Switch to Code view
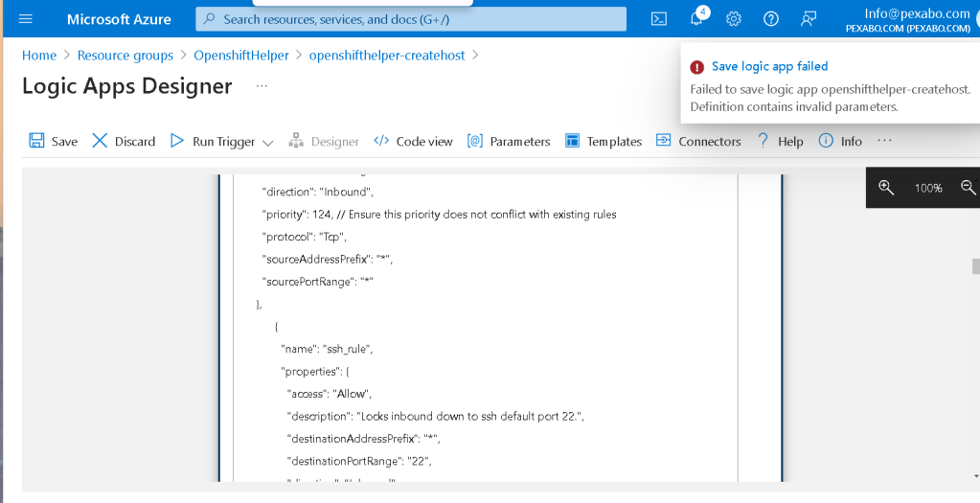Screen dimensions: 980x503 tap(413, 141)
